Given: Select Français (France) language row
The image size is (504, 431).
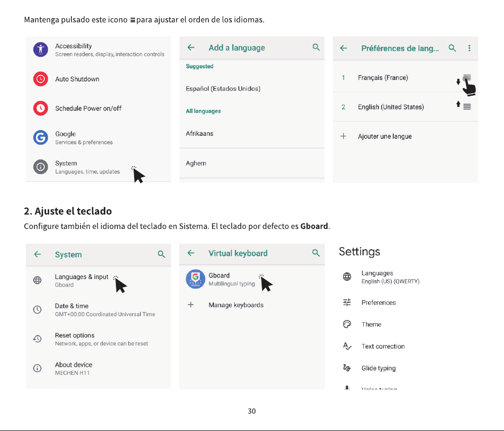Looking at the screenshot, I should tap(406, 77).
